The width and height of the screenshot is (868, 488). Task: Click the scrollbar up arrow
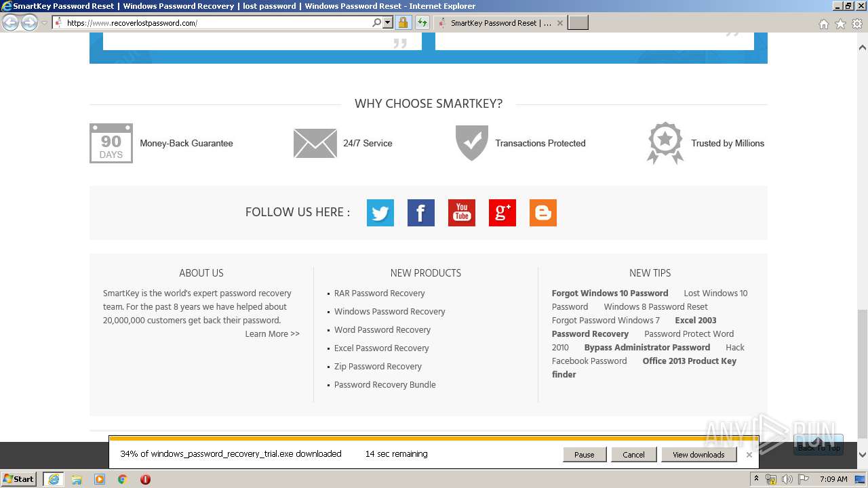(x=863, y=48)
